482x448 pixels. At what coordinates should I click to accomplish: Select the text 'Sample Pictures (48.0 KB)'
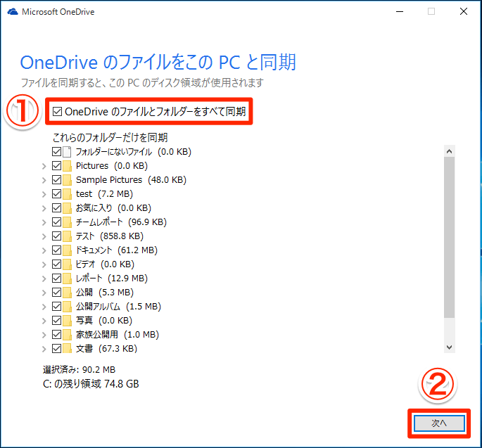(131, 180)
